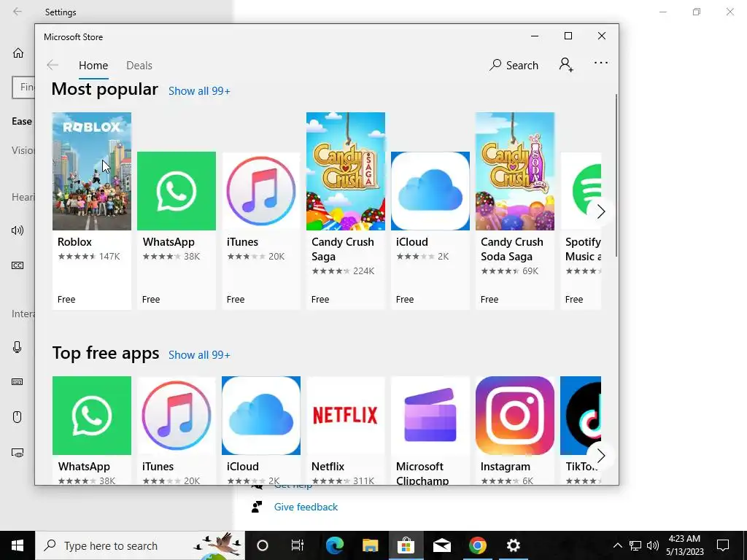Click the Netflix title text
Screen dimensions: 747x560
pyautogui.click(x=328, y=467)
